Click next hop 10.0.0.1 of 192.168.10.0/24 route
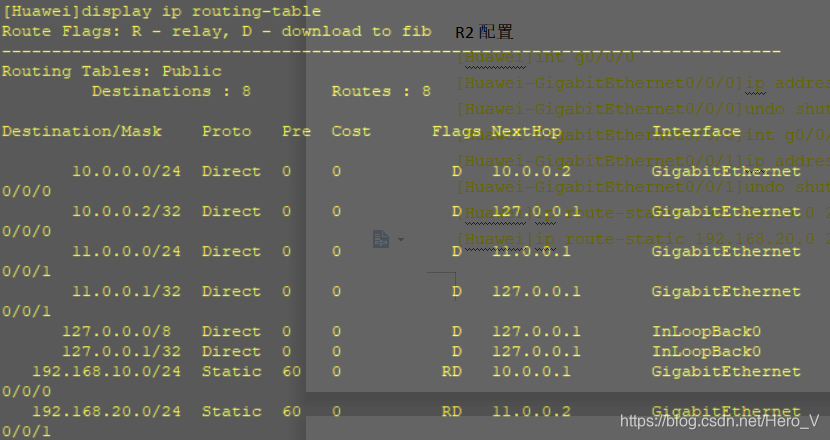The image size is (830, 440). (531, 371)
